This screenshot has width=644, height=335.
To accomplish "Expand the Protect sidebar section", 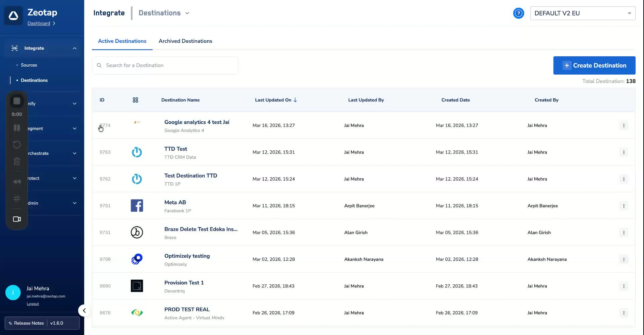I will tap(74, 178).
